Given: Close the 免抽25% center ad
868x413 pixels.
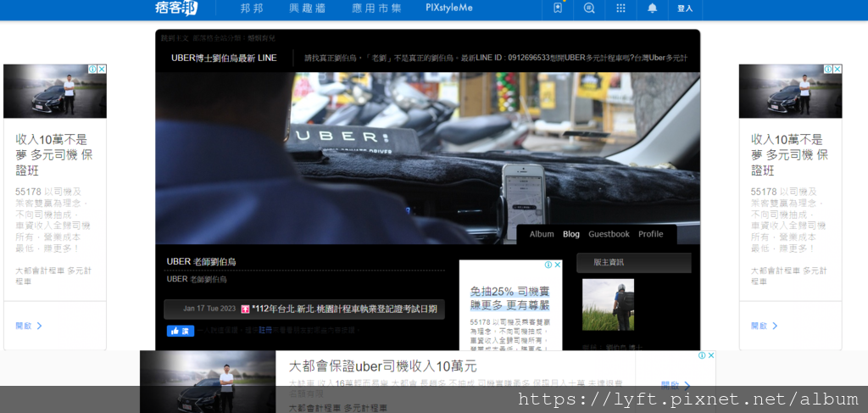Looking at the screenshot, I should (558, 265).
